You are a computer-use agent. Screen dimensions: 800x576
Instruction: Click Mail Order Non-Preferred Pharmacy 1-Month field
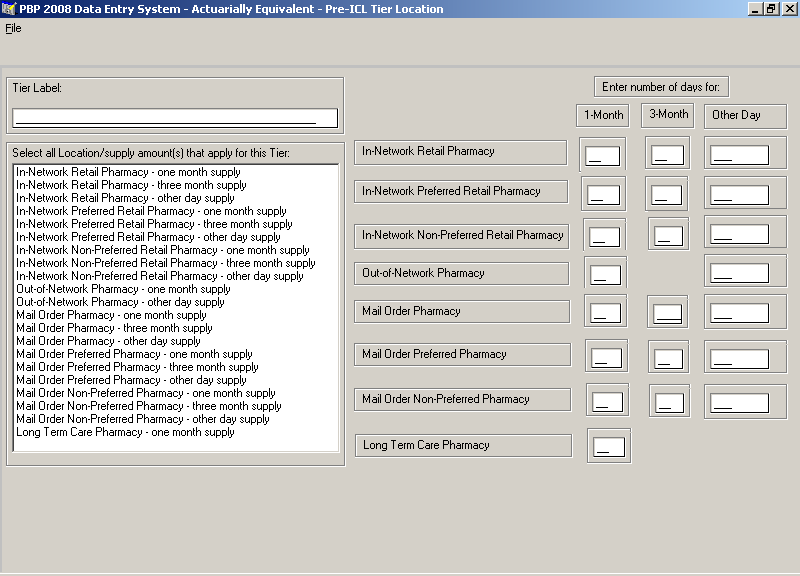point(608,402)
